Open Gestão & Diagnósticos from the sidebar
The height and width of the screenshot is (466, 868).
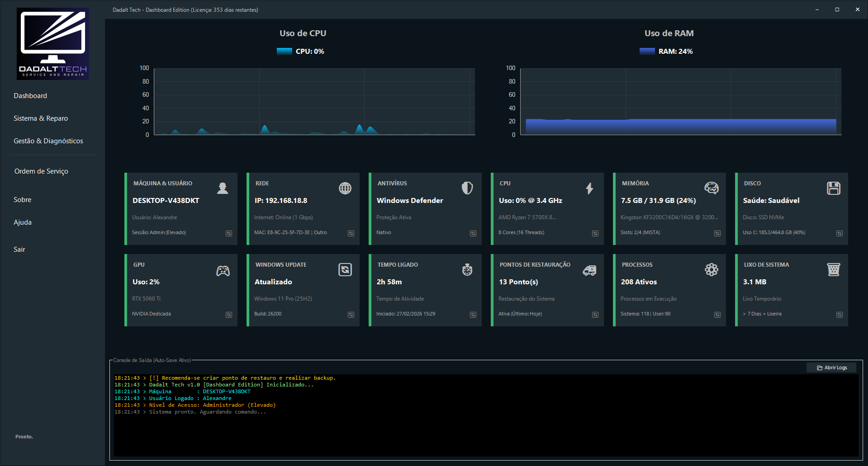pos(48,141)
